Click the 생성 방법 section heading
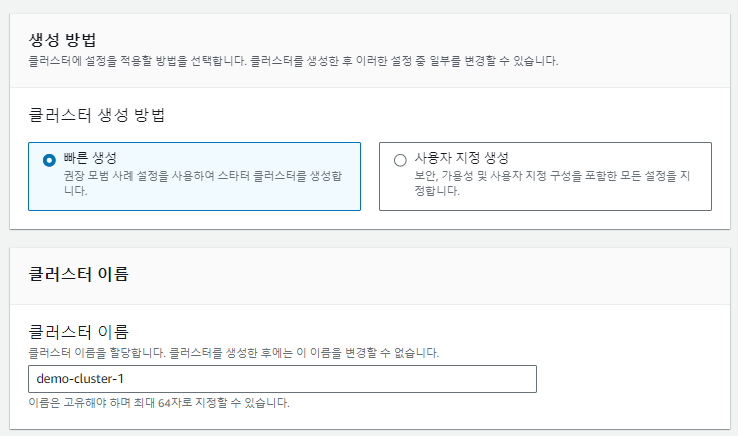 click(x=63, y=40)
